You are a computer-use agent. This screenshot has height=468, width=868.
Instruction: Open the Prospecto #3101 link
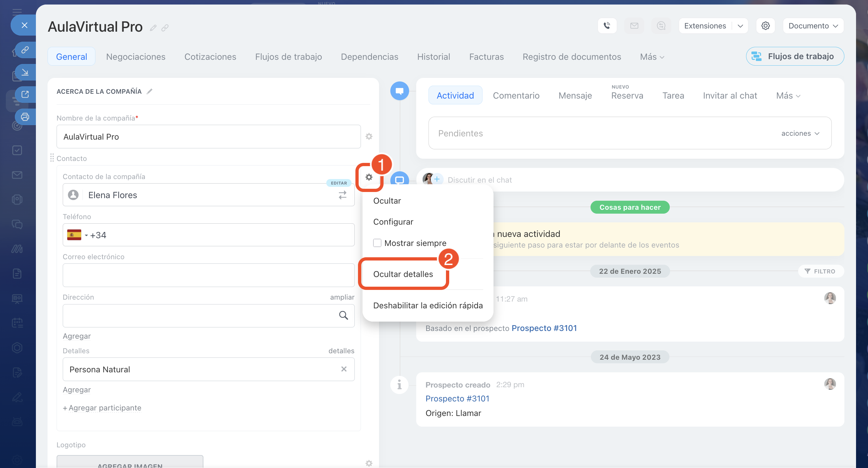click(x=457, y=398)
